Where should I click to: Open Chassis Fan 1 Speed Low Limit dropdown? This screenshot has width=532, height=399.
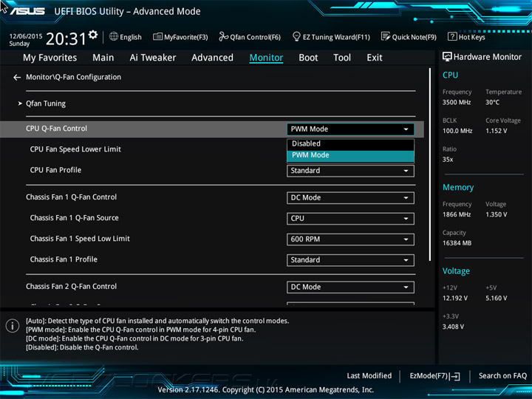[350, 239]
